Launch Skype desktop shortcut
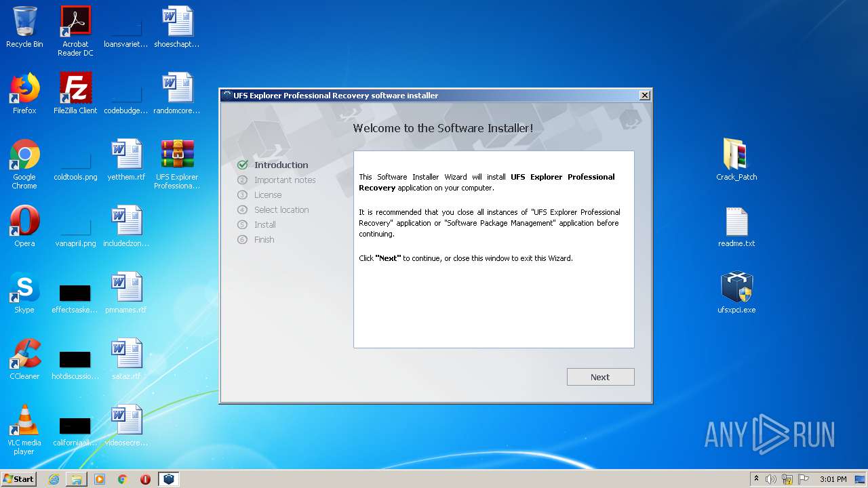 tap(24, 293)
